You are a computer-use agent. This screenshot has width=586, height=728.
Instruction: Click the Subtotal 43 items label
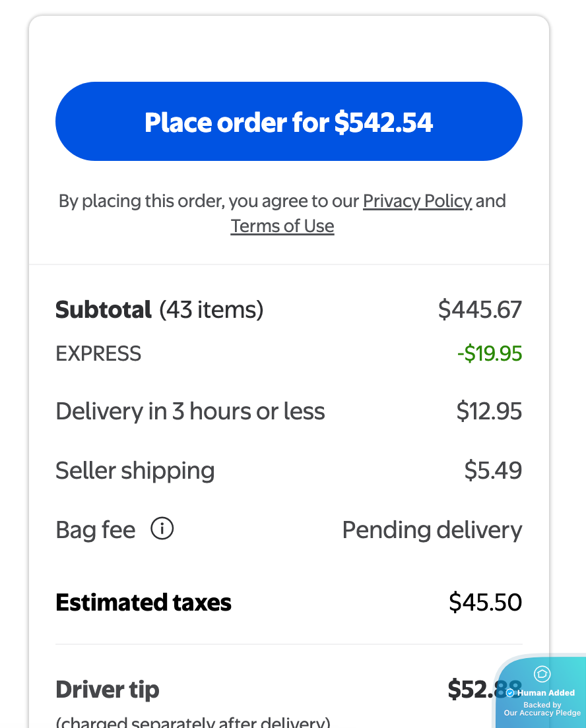159,309
